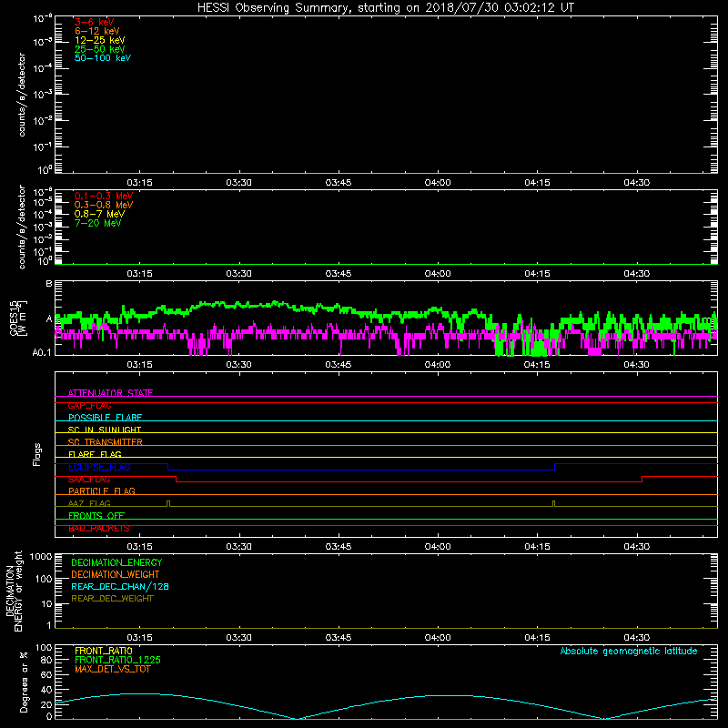Click the 7-20 MeV legend label

[97, 223]
